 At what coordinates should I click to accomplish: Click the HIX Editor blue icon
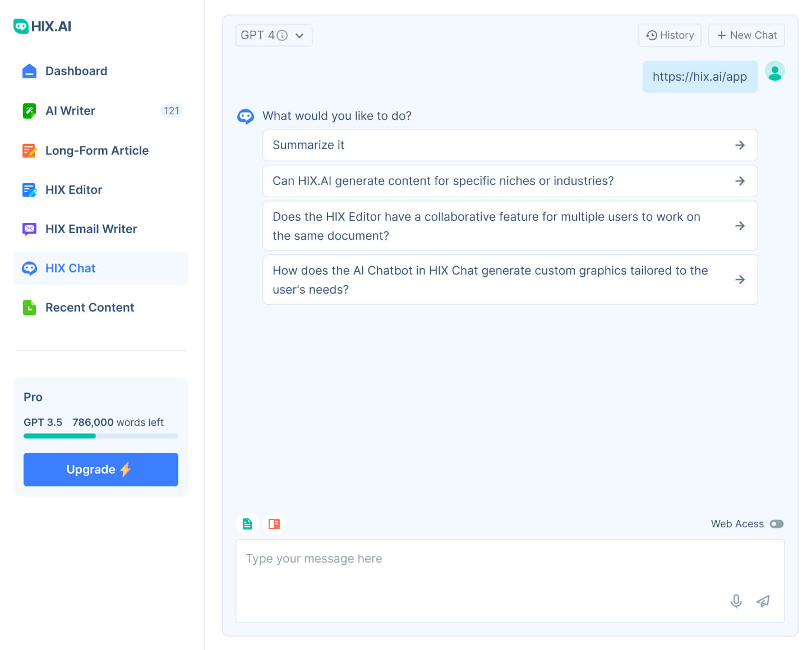click(29, 190)
